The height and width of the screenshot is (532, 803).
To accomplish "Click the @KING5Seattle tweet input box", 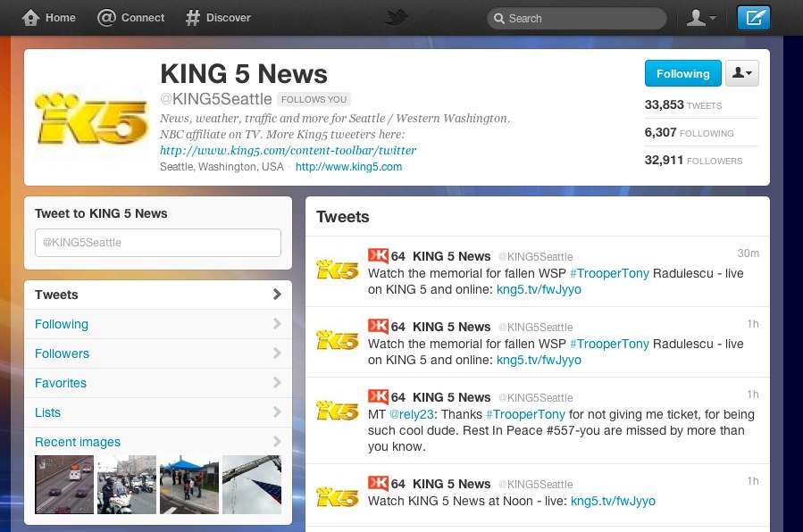I will tap(158, 243).
